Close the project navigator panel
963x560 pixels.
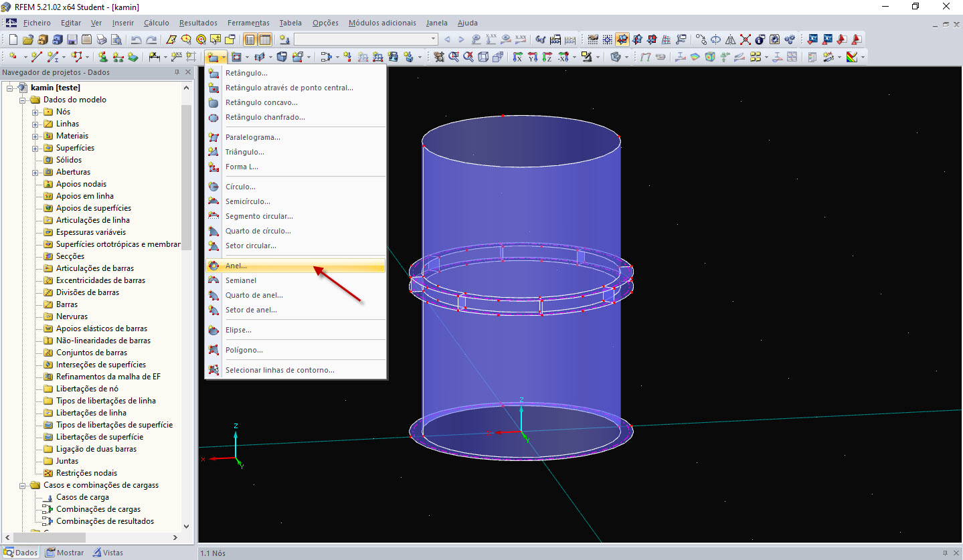[x=188, y=72]
